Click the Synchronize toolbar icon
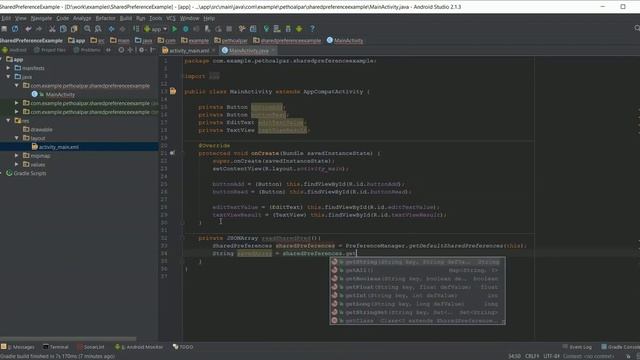Image resolution: width=640 pixels, height=360 pixels. (x=15, y=29)
